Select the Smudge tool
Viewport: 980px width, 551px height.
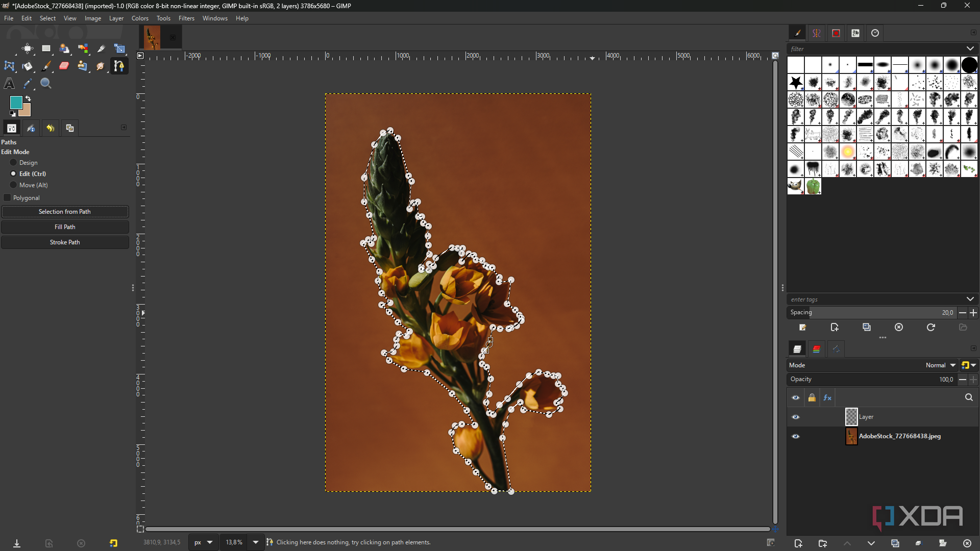(x=102, y=66)
